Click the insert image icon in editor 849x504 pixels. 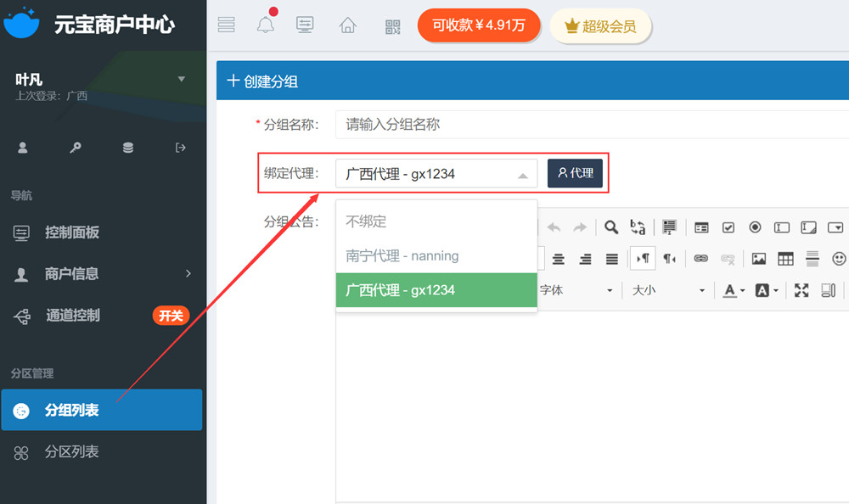click(759, 259)
